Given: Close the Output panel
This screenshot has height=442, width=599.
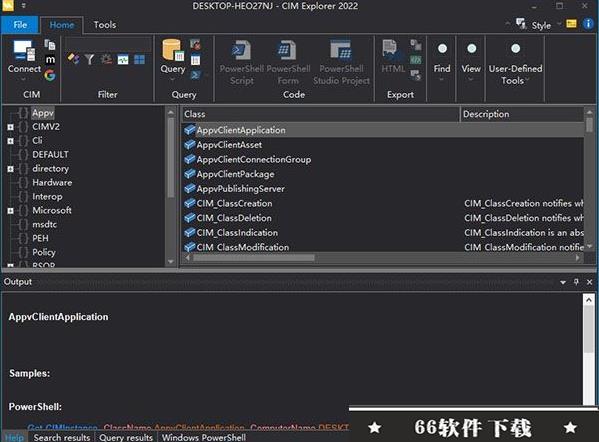Looking at the screenshot, I should 589,282.
